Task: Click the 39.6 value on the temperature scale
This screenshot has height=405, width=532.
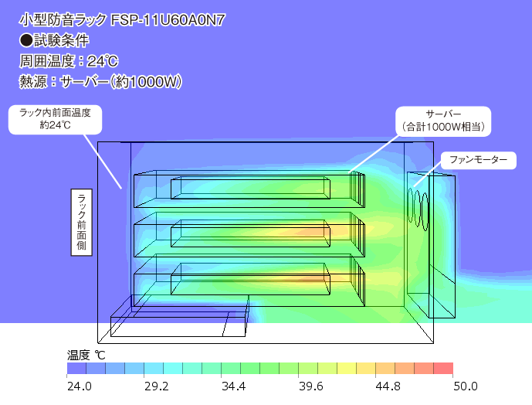Action: click(311, 386)
